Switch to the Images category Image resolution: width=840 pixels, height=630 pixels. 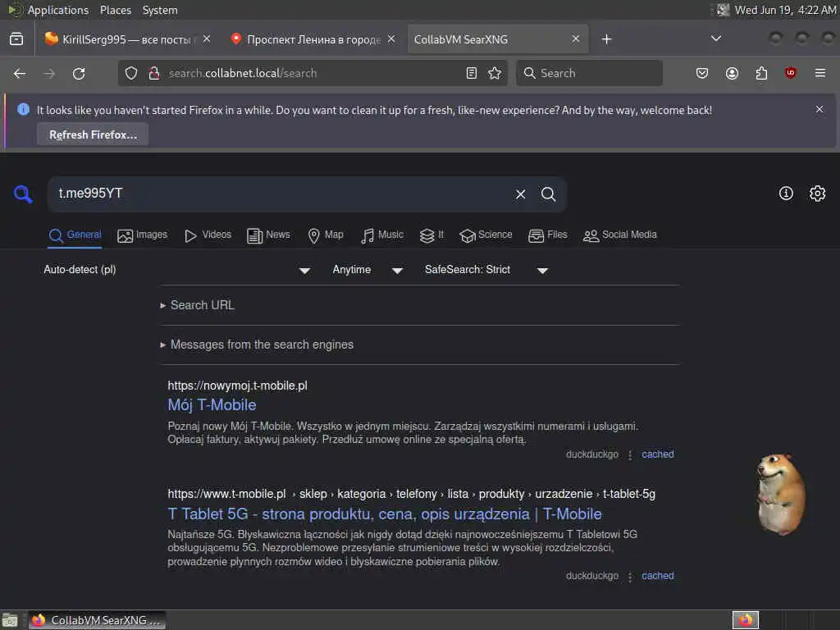click(143, 235)
